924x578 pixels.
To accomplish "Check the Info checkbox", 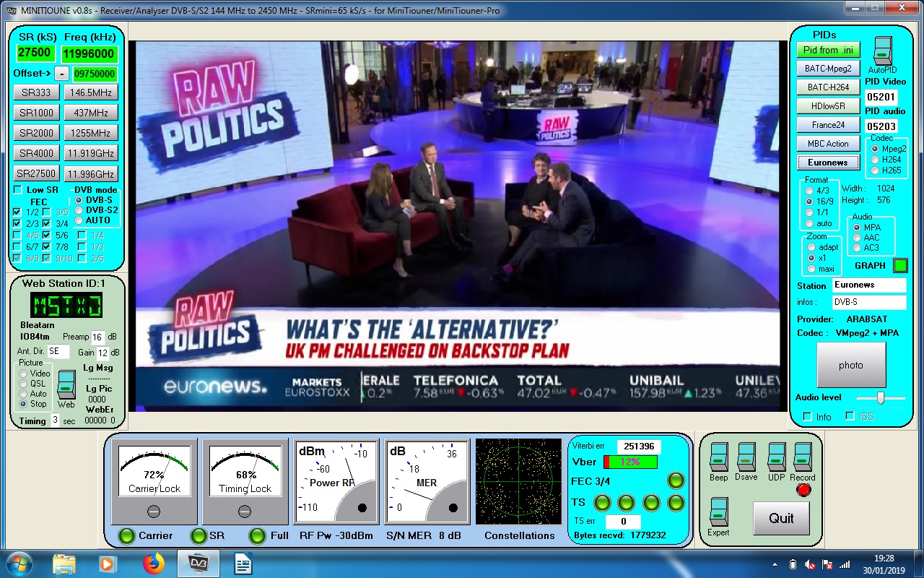I will tap(807, 416).
